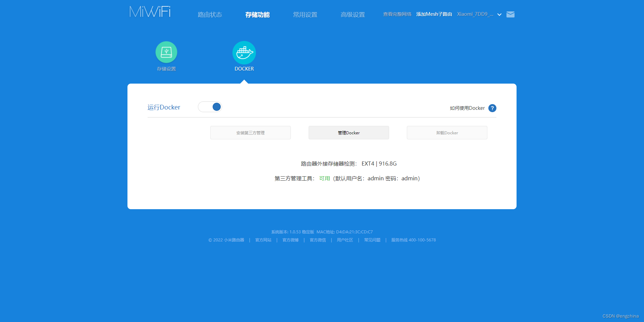Click the Xiaomi_7DD9 router name

(x=475, y=14)
